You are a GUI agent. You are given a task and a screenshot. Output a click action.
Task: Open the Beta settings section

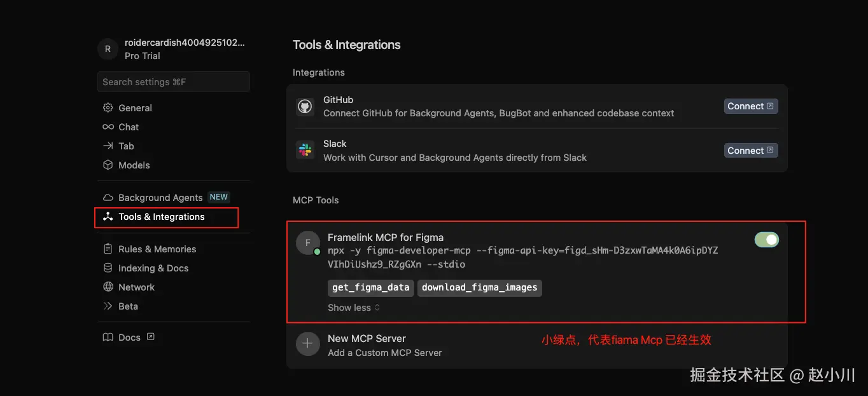coord(128,306)
